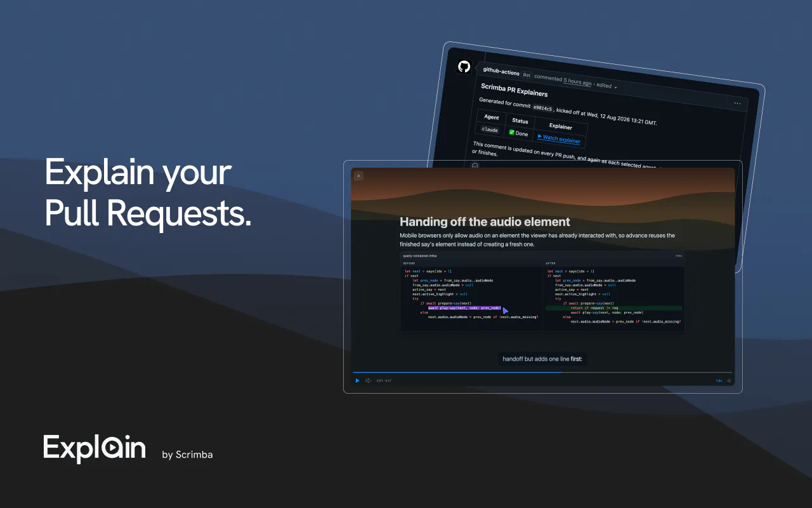This screenshot has height=508, width=812.
Task: Play the explainer video
Action: [358, 380]
